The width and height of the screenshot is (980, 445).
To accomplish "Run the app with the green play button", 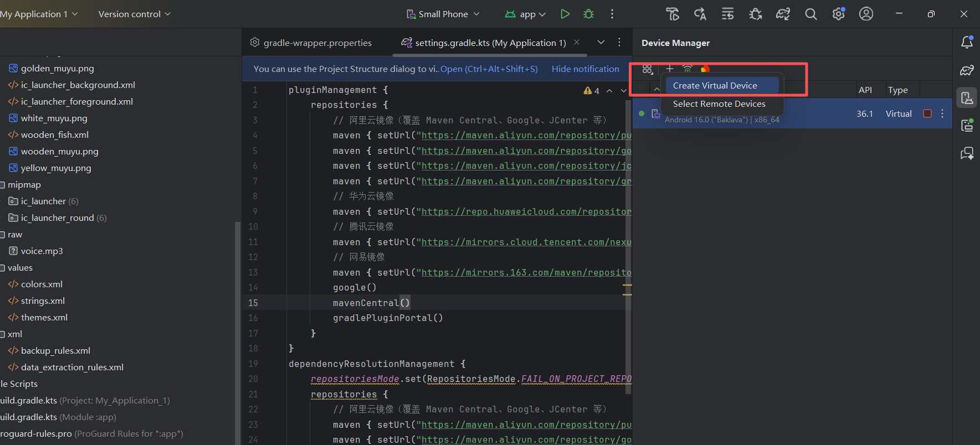I will click(565, 14).
